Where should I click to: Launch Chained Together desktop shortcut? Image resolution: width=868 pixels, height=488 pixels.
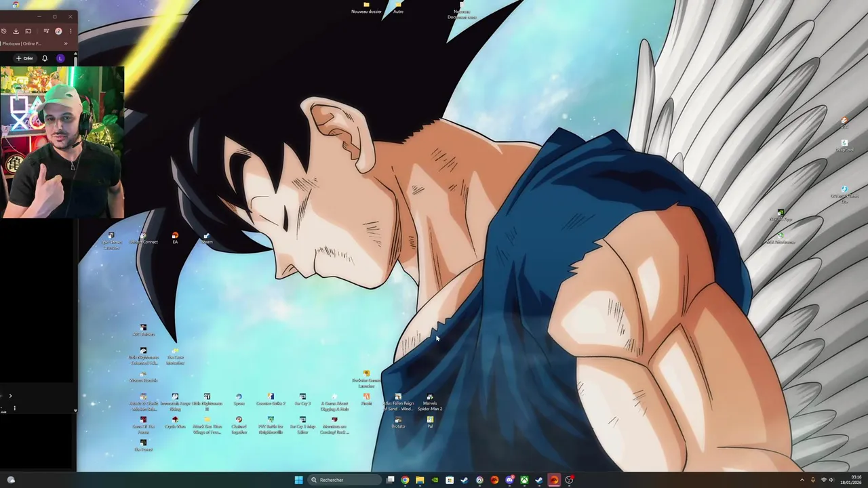(x=239, y=426)
